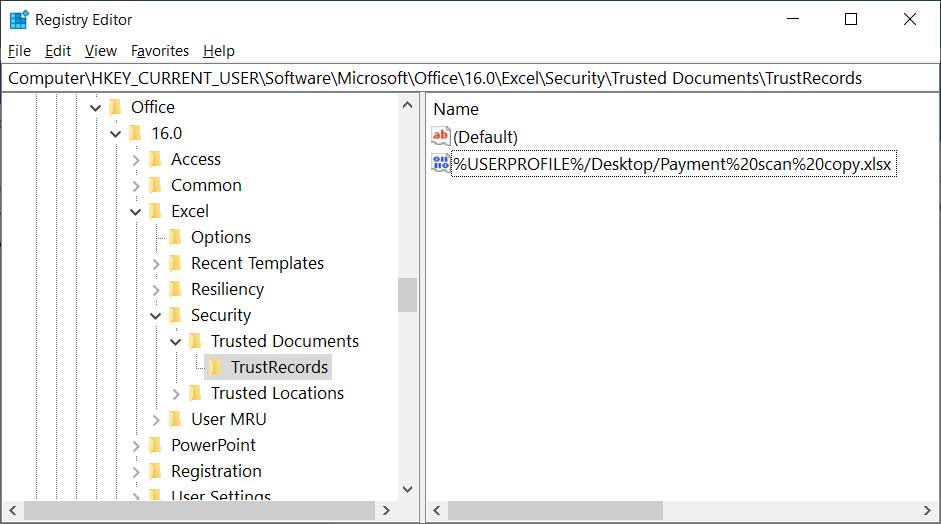Image resolution: width=941 pixels, height=524 pixels.
Task: Collapse the Office tree node
Action: pyautogui.click(x=95, y=108)
